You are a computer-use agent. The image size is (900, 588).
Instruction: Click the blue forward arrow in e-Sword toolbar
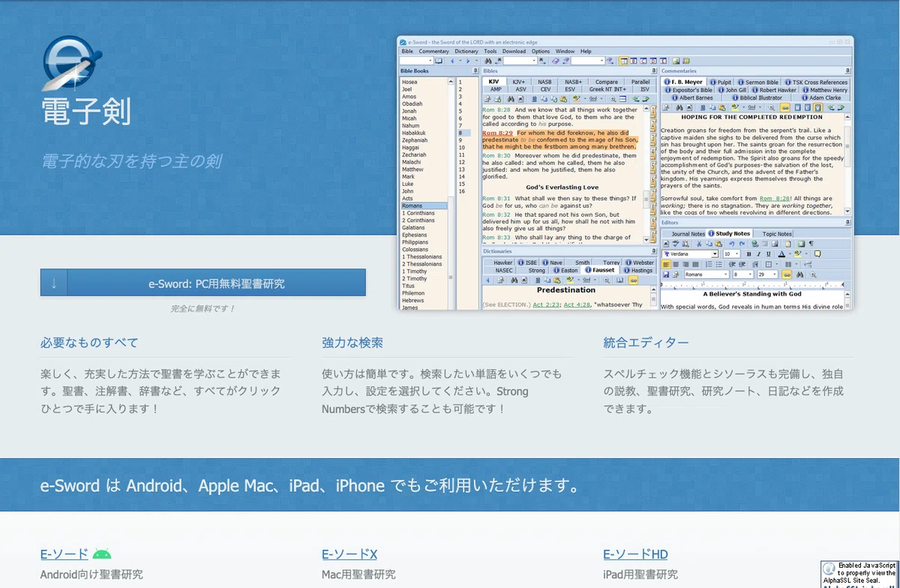tap(468, 61)
